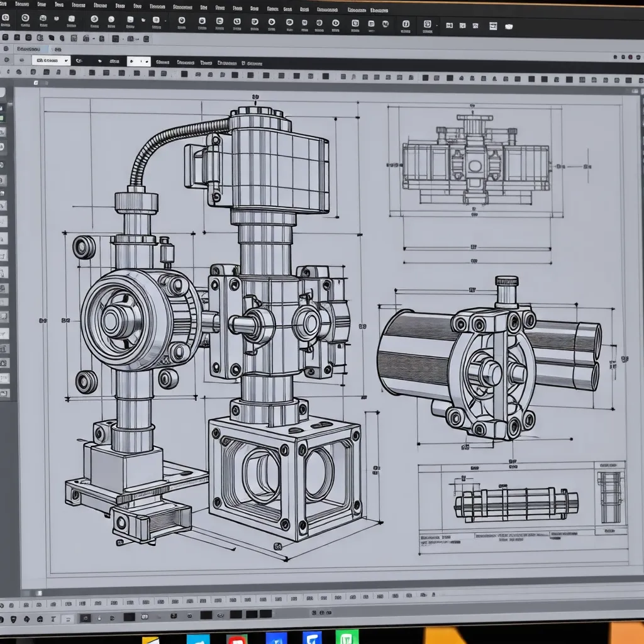Screen dimensions: 644x644
Task: Open the light blue app icon on the taskbar
Action: [198, 639]
